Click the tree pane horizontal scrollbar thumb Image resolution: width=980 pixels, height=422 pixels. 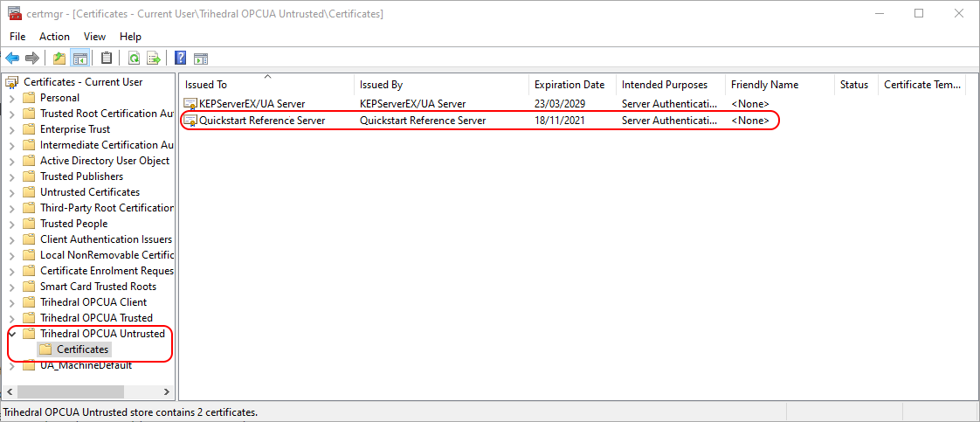pos(70,391)
